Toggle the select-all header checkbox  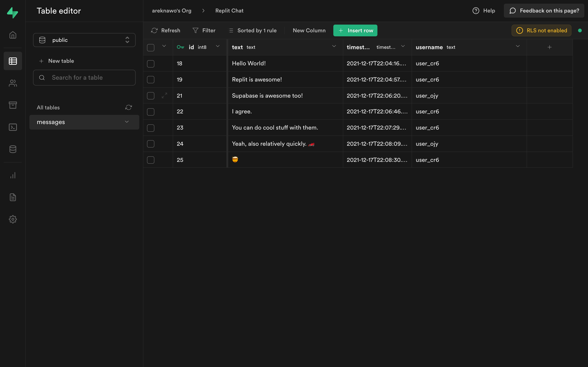tap(151, 47)
